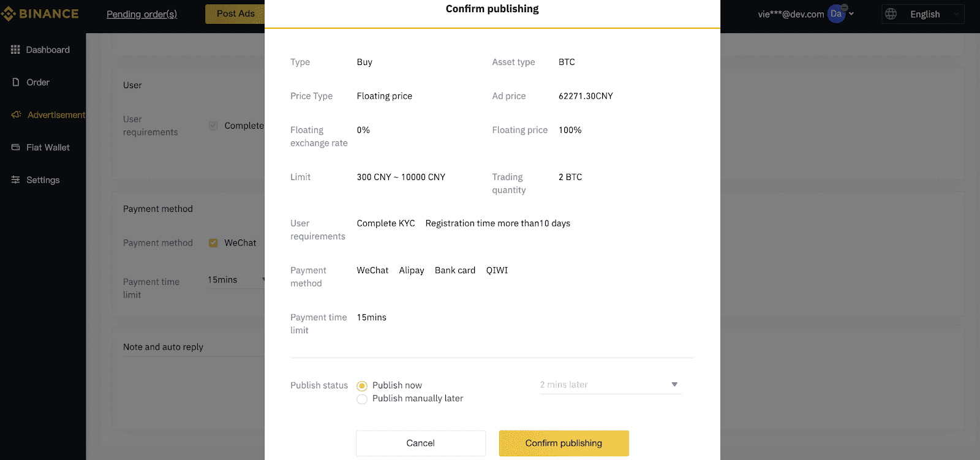Click the Buy type value

[364, 62]
